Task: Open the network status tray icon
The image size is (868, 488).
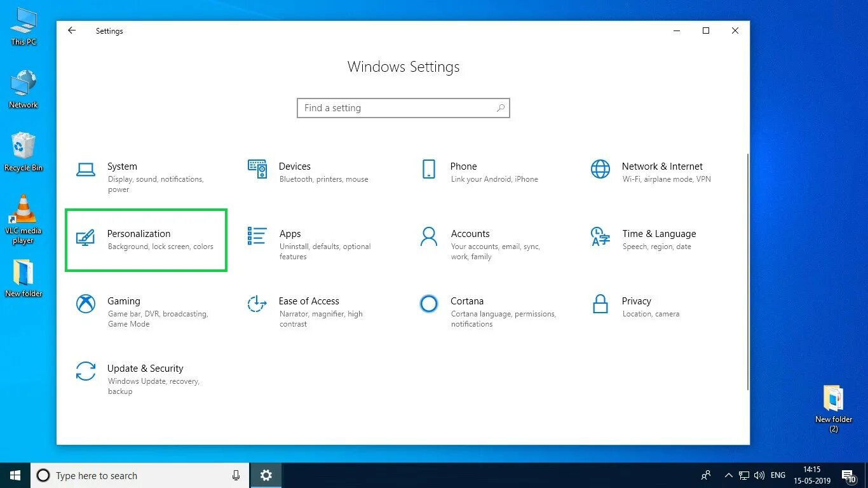Action: [743, 475]
